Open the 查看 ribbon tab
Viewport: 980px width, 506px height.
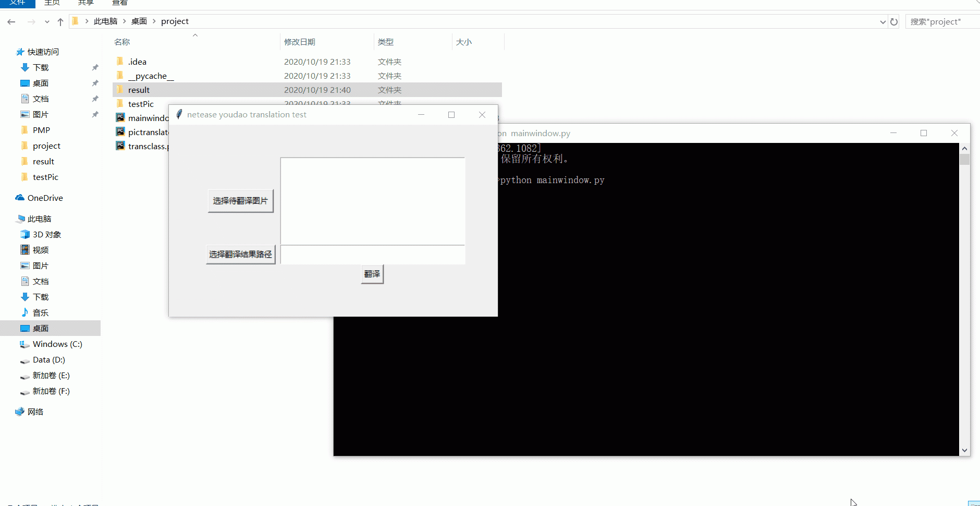tap(120, 3)
